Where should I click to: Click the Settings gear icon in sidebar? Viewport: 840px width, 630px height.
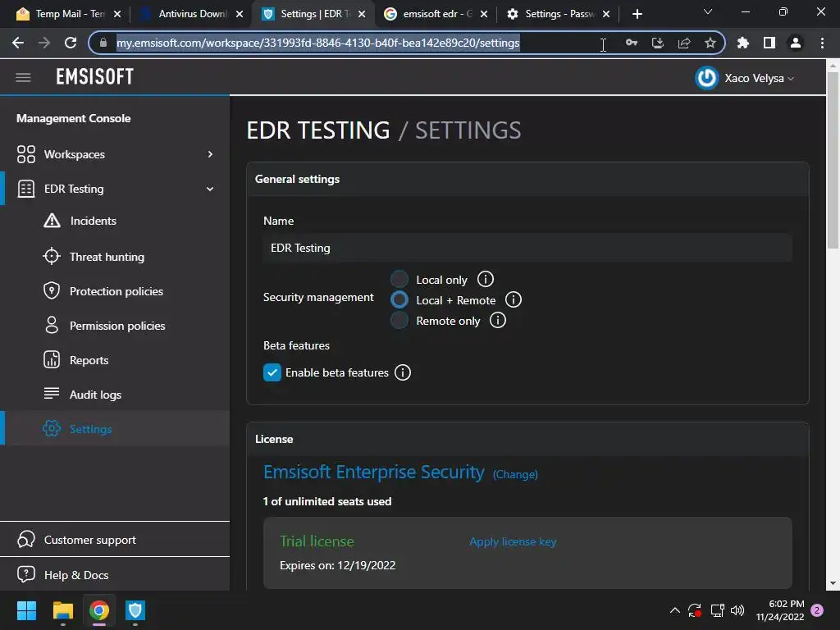coord(52,428)
